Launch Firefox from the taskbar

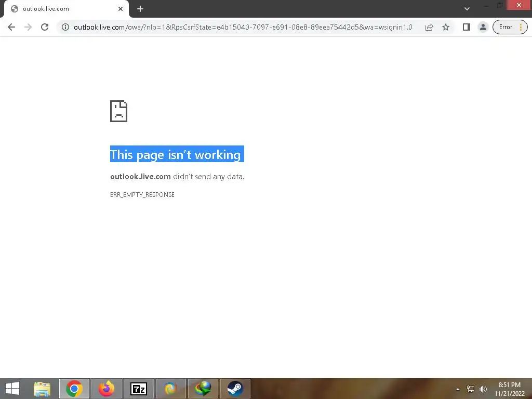[107, 389]
